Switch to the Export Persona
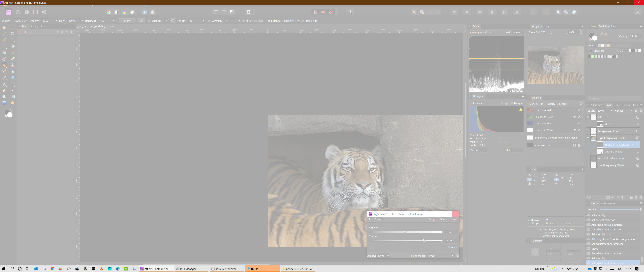 click(x=44, y=12)
